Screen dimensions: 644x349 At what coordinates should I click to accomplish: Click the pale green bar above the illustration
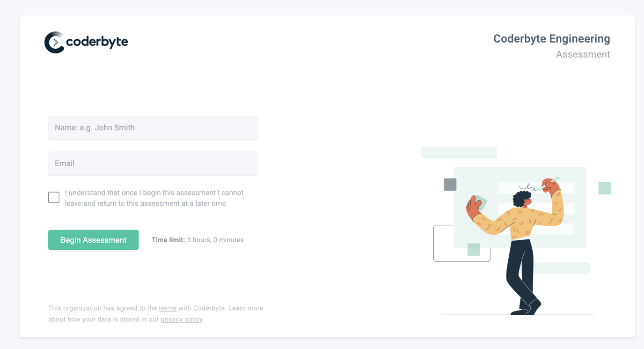click(x=459, y=152)
